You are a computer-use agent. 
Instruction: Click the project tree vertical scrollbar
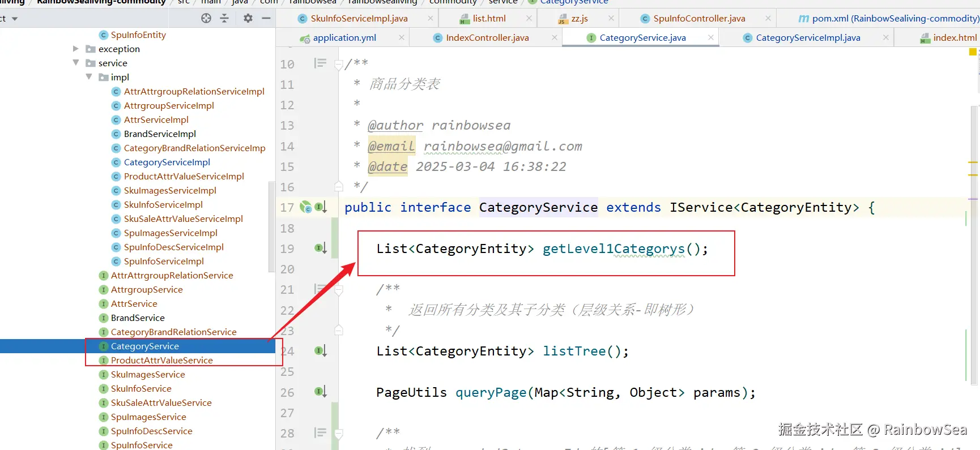(x=271, y=226)
